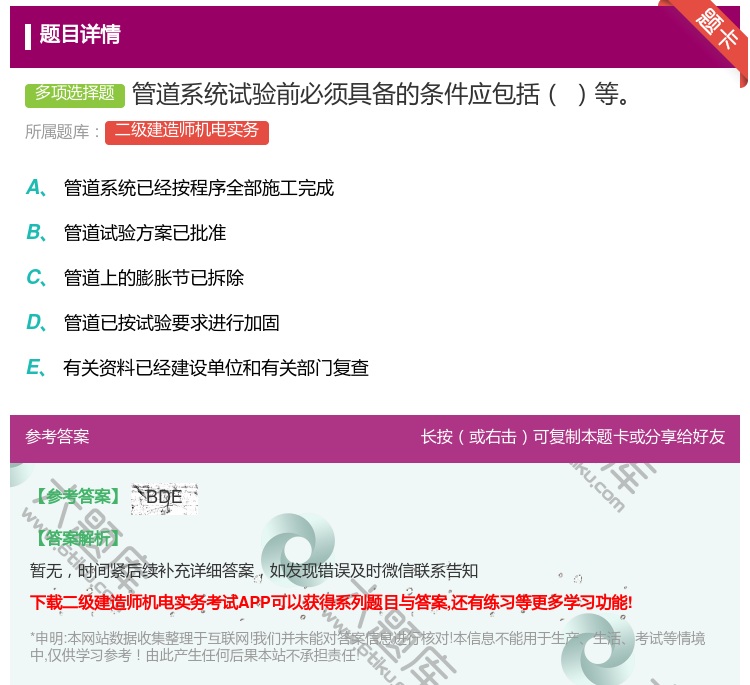
Task: Click the red 下载二级建造师机电实务考试APP link
Action: (x=331, y=602)
